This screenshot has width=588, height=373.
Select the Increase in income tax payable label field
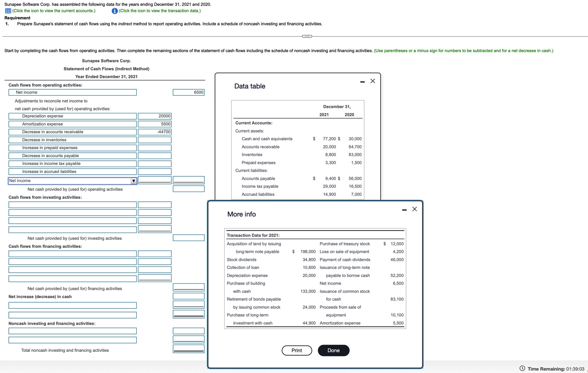[x=73, y=164]
